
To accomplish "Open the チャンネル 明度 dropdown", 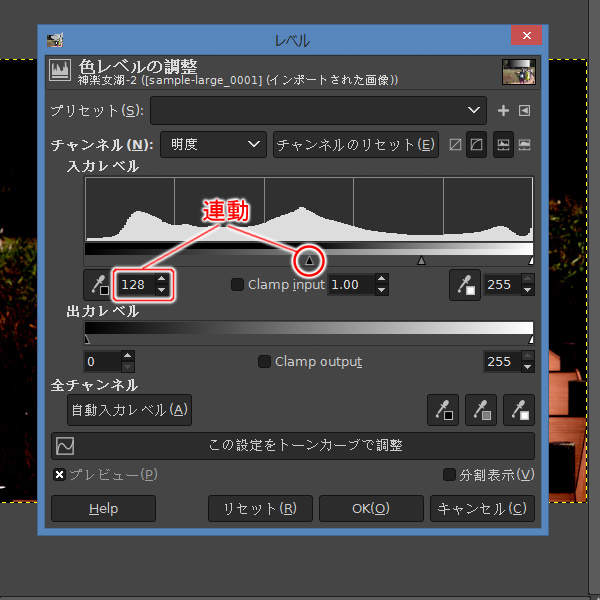I will click(x=213, y=145).
